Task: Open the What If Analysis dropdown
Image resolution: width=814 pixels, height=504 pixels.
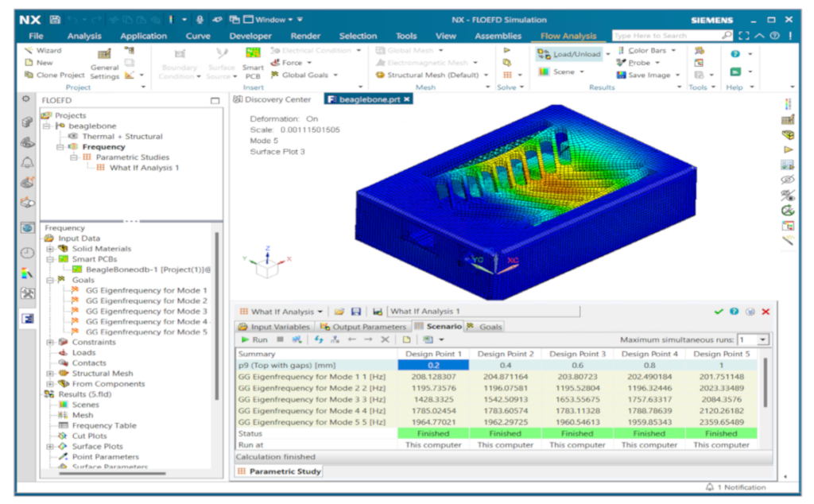Action: click(x=320, y=312)
